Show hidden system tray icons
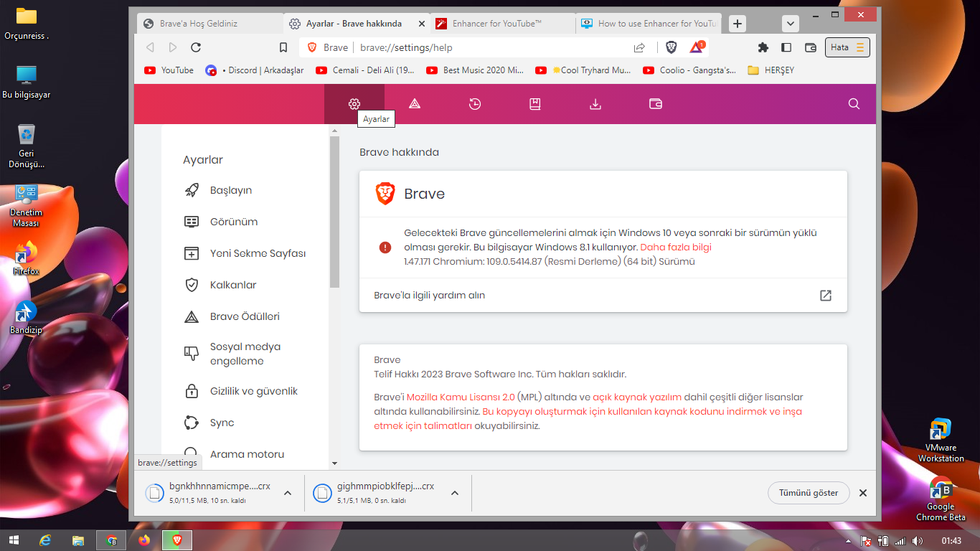 848,540
